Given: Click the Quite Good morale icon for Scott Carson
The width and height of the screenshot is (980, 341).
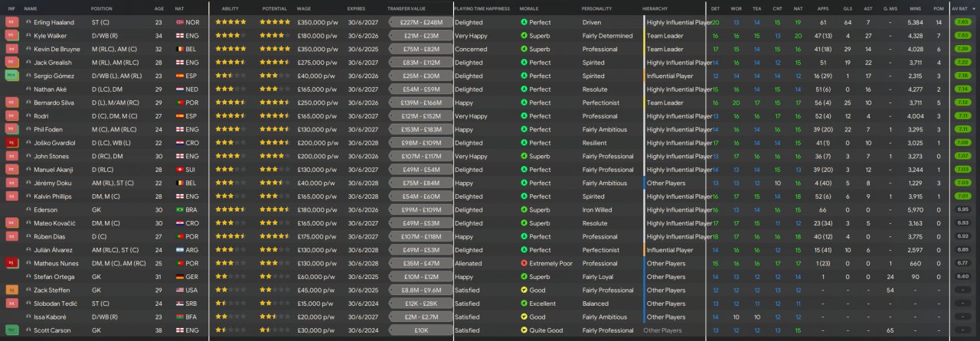Looking at the screenshot, I should [x=524, y=330].
